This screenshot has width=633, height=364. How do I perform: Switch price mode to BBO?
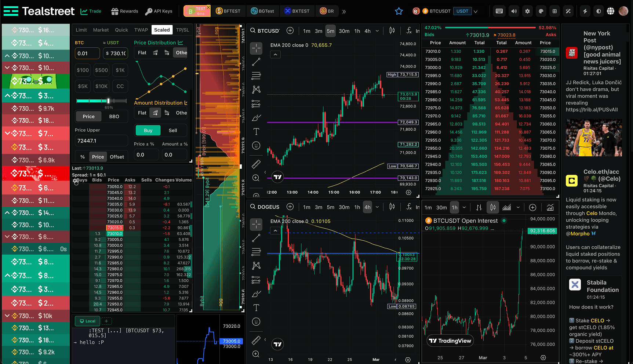[114, 116]
